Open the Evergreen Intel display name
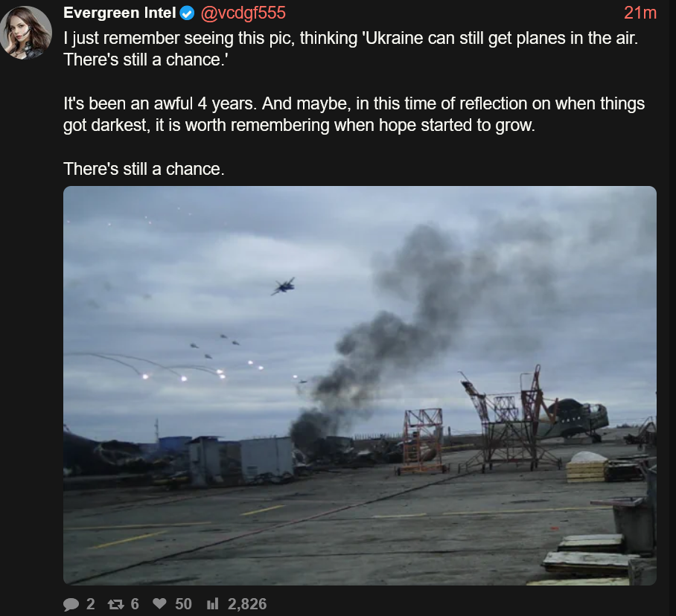 [120, 13]
